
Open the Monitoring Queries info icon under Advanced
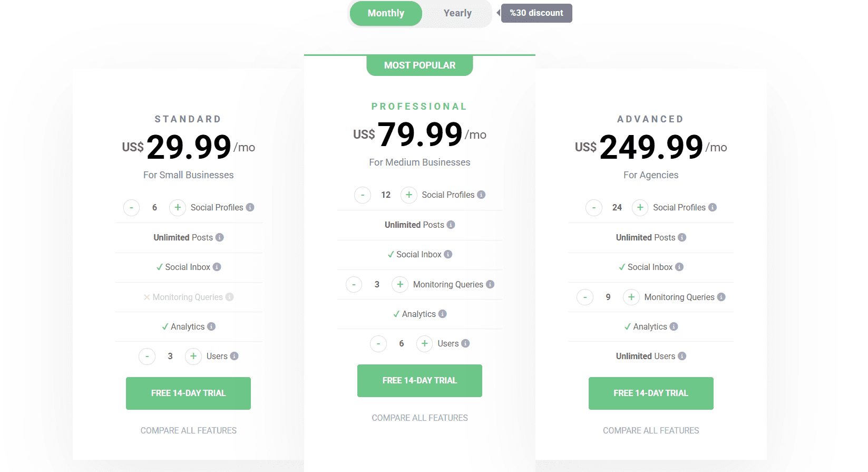click(x=723, y=297)
